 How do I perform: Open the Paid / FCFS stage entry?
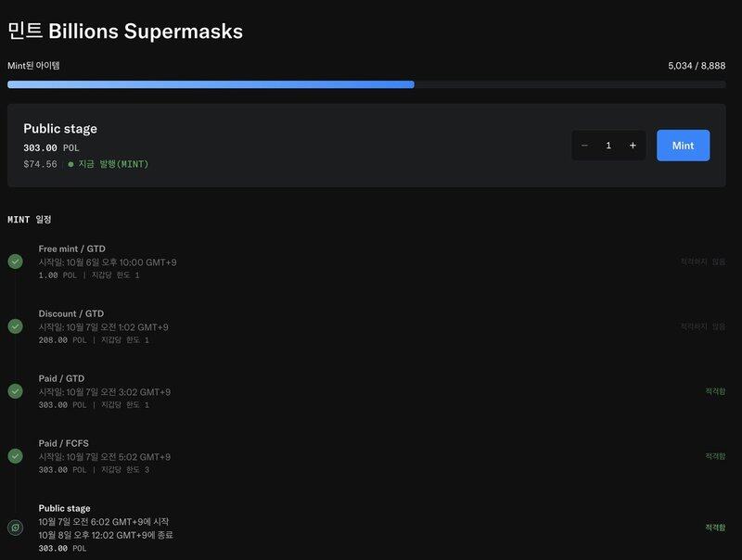(64, 443)
